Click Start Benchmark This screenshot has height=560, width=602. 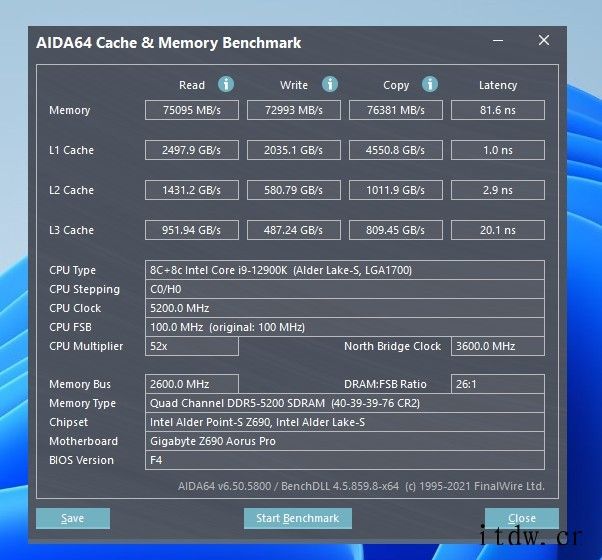pyautogui.click(x=298, y=518)
